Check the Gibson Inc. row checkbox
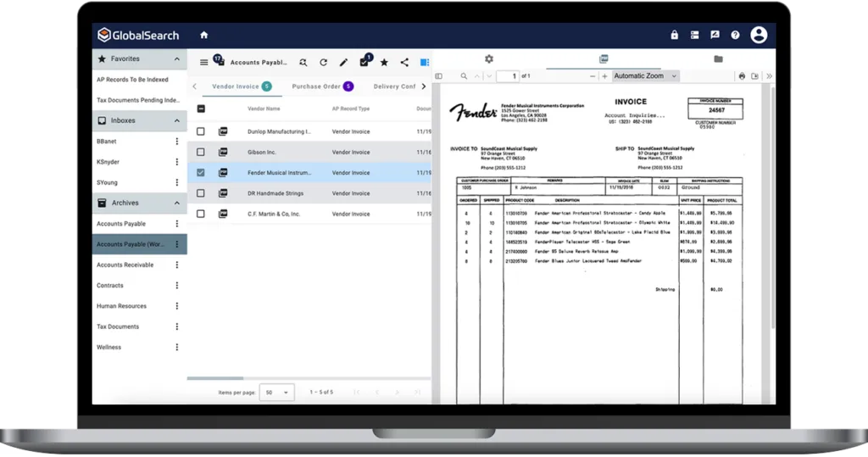Viewport: 868px width, 457px height. tap(201, 152)
